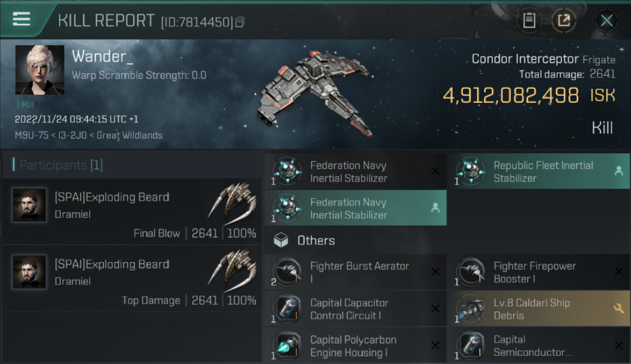Image resolution: width=631 pixels, height=364 pixels.
Task: Copy the kill report ID
Action: point(240,22)
